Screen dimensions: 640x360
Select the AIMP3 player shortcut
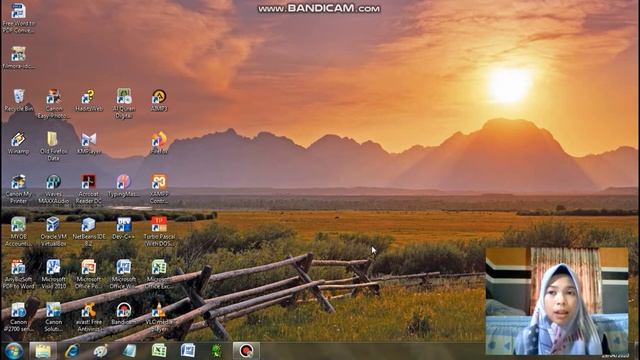(159, 100)
